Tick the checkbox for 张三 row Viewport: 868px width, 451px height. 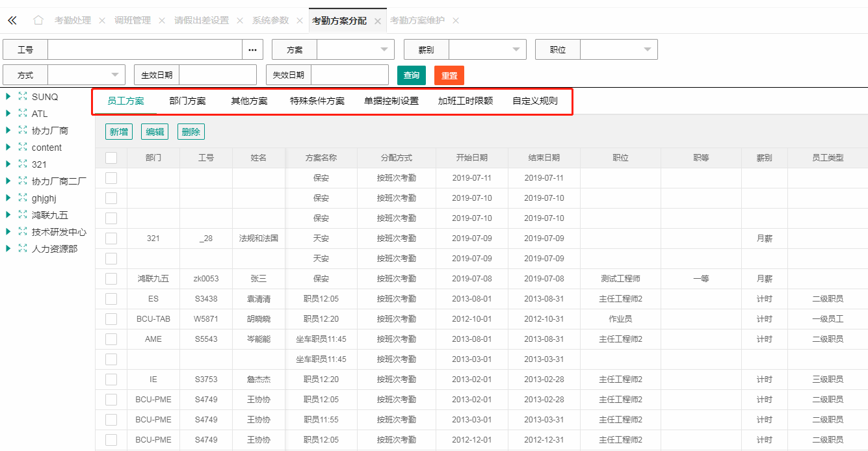tap(111, 279)
